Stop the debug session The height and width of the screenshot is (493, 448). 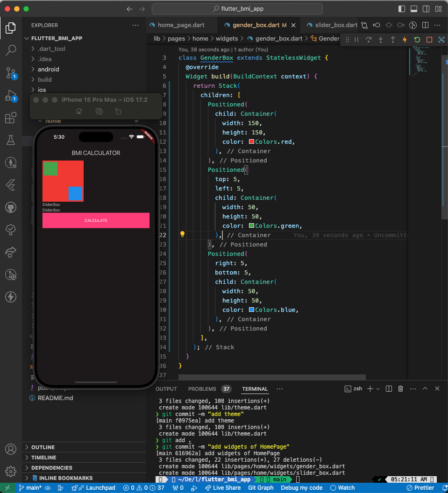coord(429,40)
